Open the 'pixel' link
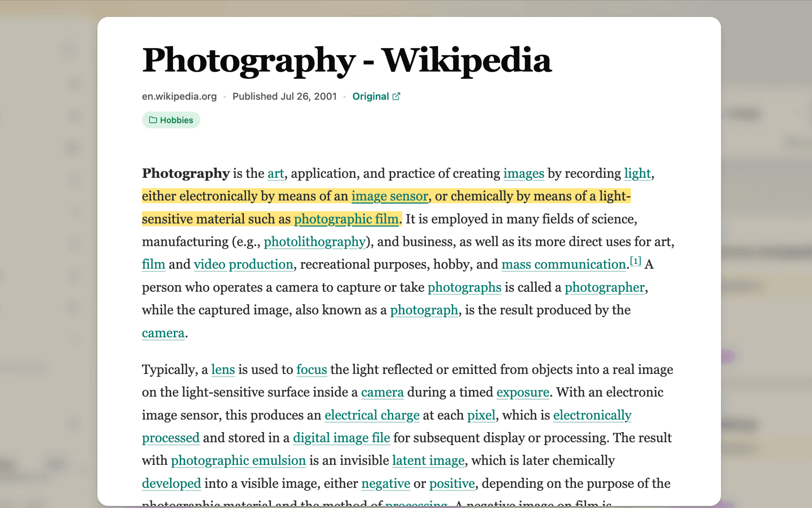812x508 pixels. point(481,415)
